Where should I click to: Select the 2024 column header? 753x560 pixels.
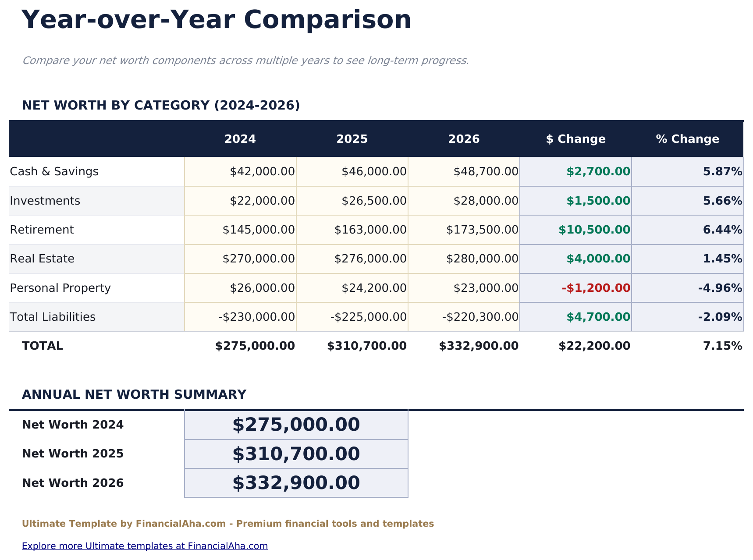(240, 139)
